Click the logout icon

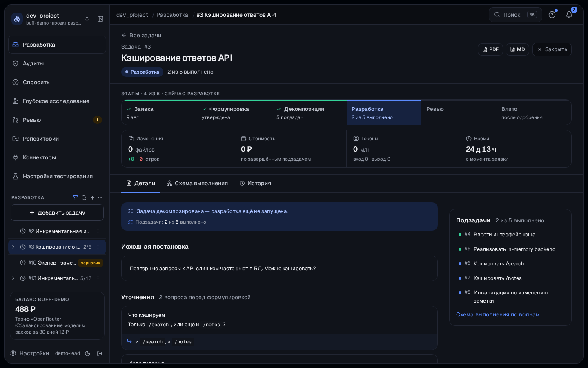tap(100, 353)
